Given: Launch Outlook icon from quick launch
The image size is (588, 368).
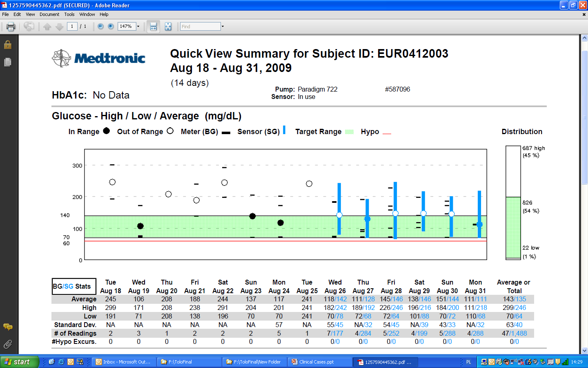Looking at the screenshot, I should click(71, 362).
